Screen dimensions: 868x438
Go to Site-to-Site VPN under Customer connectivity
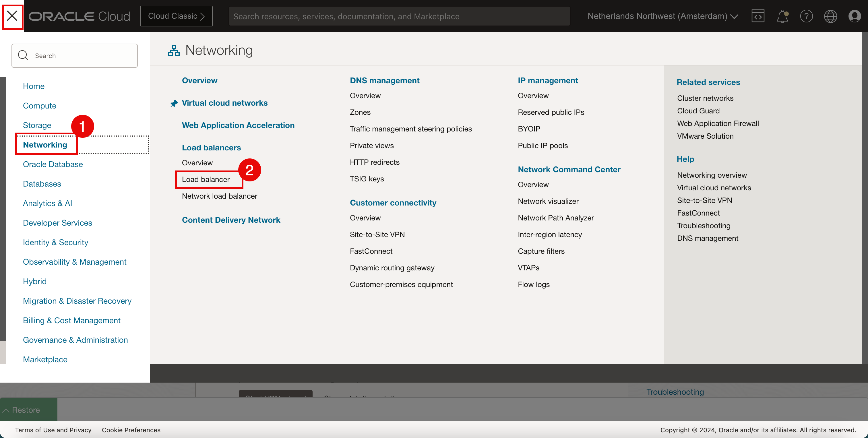[x=377, y=234]
